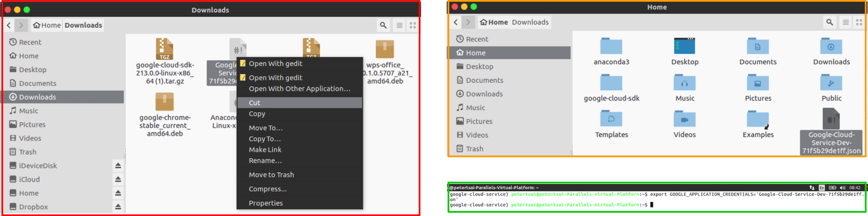The image size is (868, 216).
Task: Click Home breadcrumb in Downloads window
Action: 47,25
